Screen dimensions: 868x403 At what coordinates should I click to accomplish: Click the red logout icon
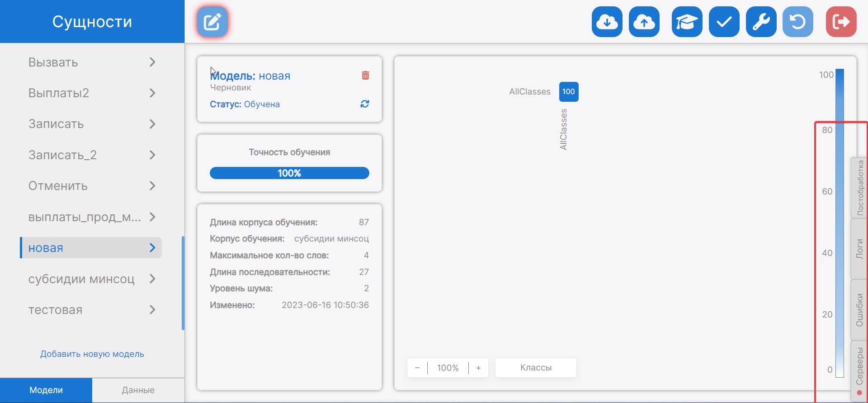click(841, 22)
